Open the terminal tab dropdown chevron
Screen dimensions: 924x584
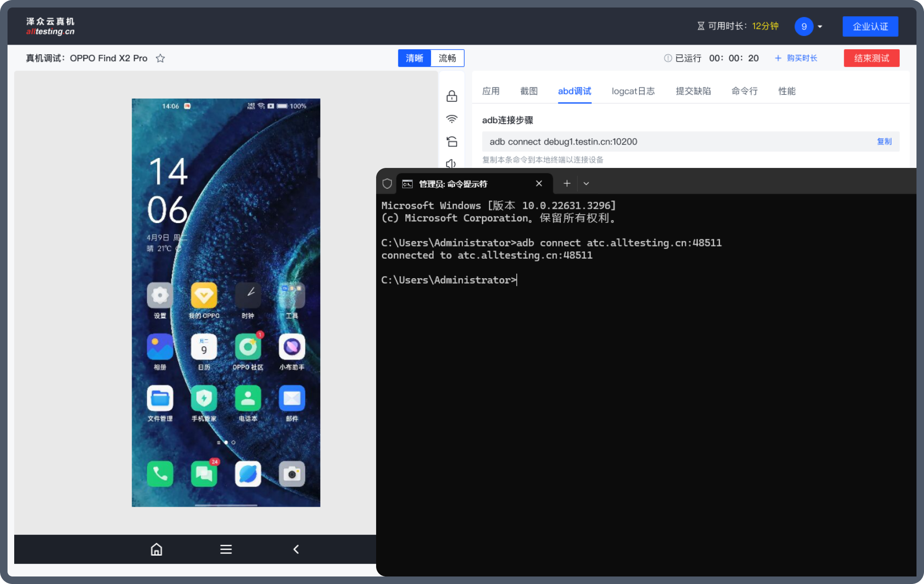pos(586,183)
